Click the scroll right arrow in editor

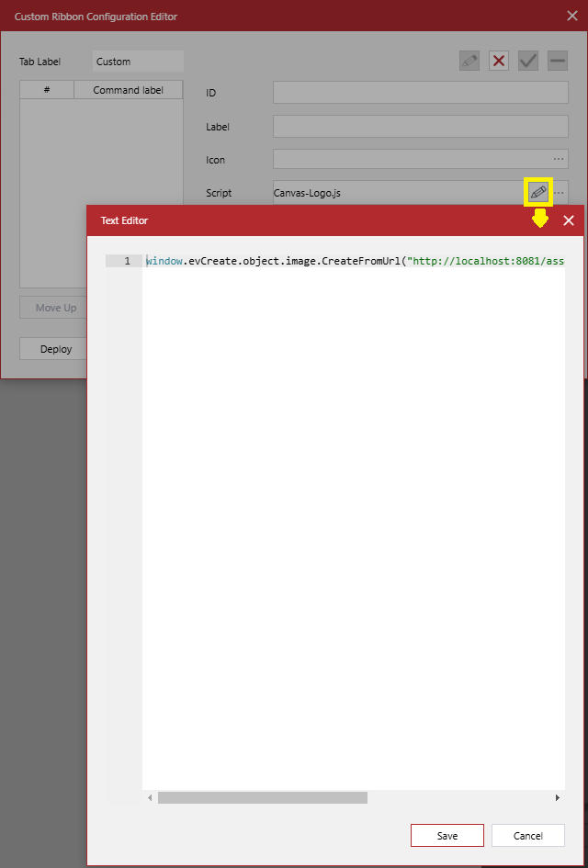click(557, 798)
